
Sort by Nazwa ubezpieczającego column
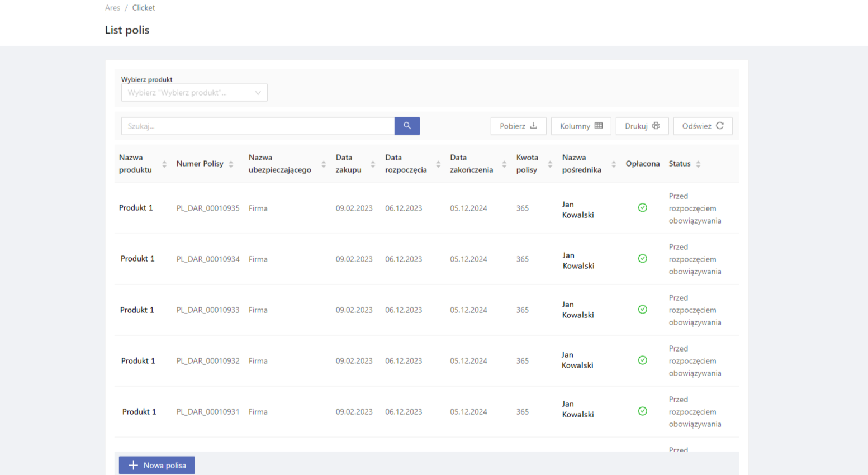324,164
